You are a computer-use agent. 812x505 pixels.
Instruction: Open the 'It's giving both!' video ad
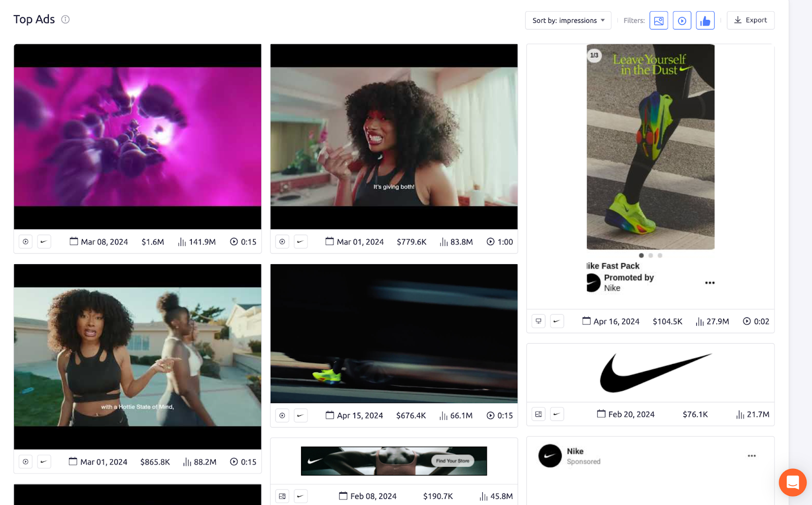(x=394, y=136)
